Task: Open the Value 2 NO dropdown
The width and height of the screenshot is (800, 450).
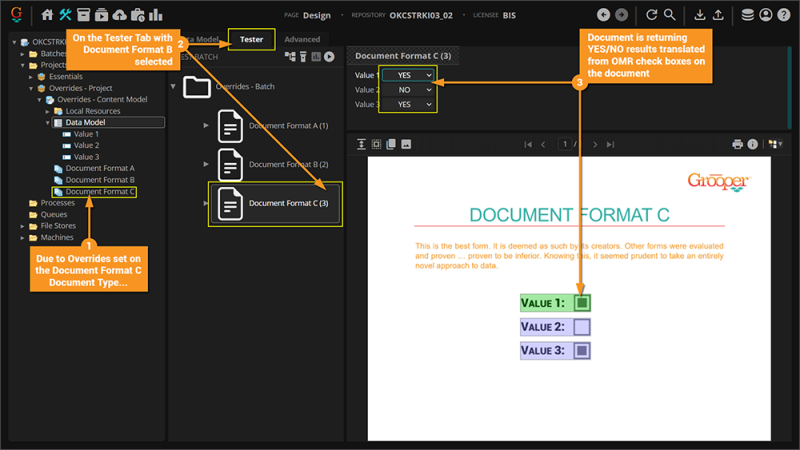Action: [x=408, y=90]
